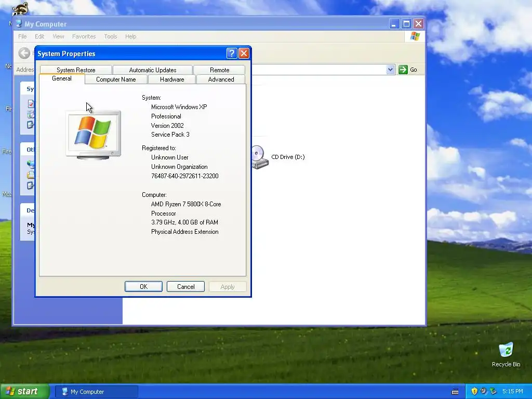532x399 pixels.
Task: Switch to the Computer Name tab
Action: (116, 79)
